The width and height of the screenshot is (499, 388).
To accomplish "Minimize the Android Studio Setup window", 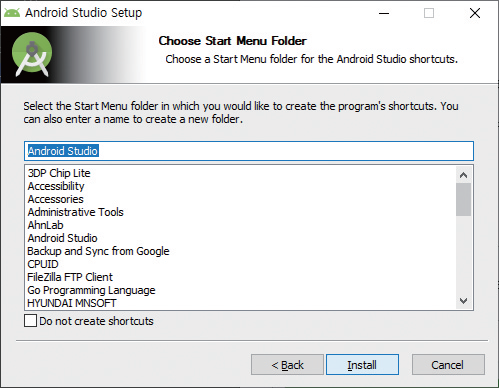I will click(384, 13).
